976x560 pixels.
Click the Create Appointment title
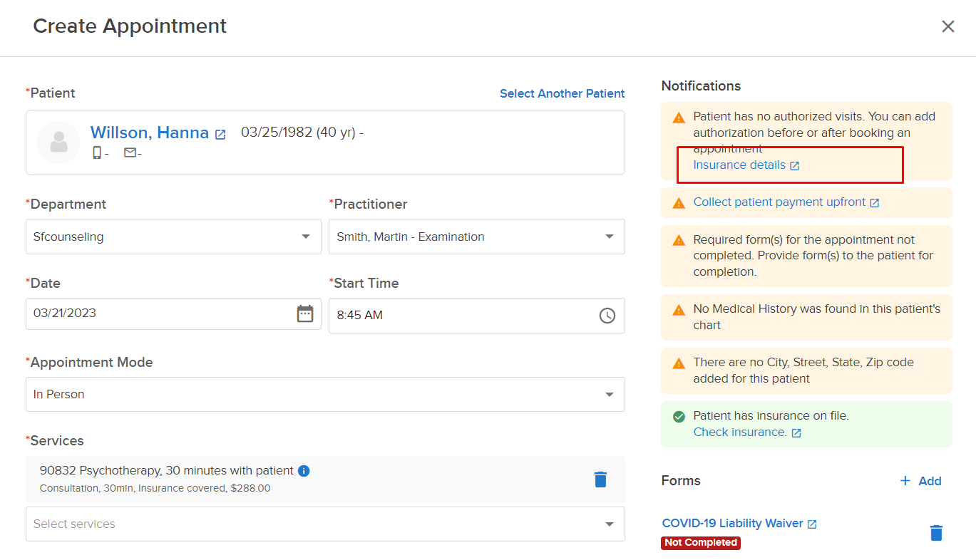point(130,26)
